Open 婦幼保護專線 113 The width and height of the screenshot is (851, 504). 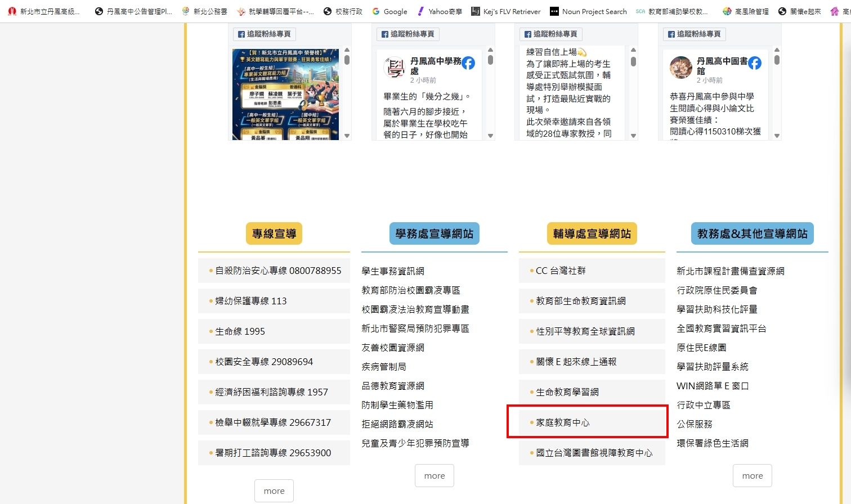tap(274, 301)
